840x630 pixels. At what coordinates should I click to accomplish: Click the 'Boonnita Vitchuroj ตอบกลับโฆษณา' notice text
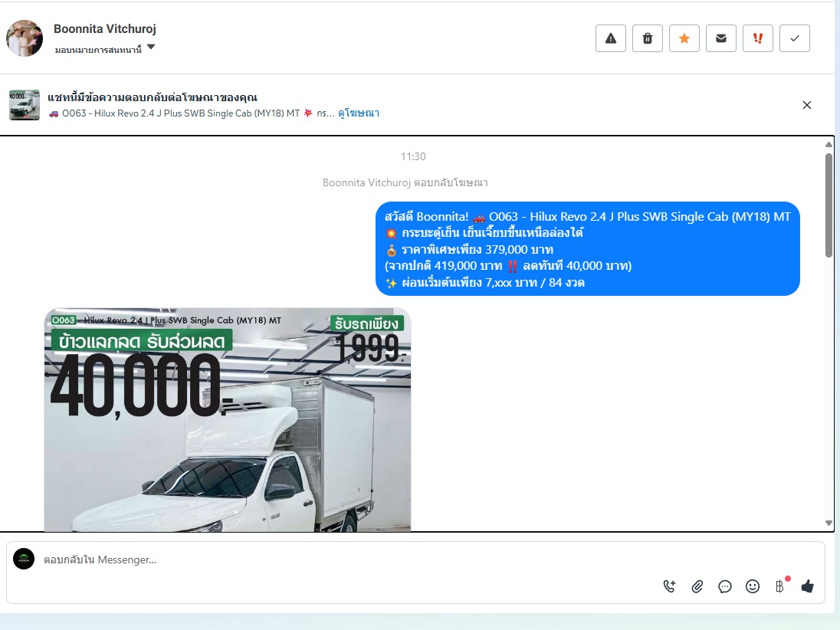point(405,182)
